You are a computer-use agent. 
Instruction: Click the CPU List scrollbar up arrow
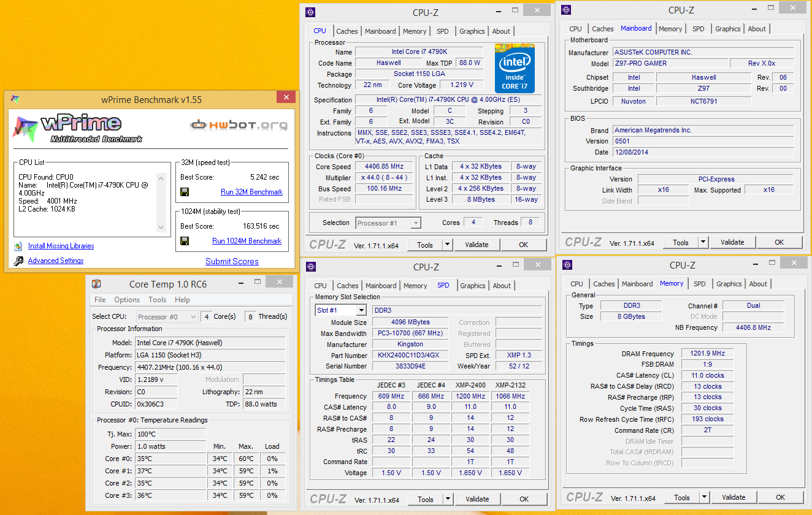pyautogui.click(x=161, y=178)
